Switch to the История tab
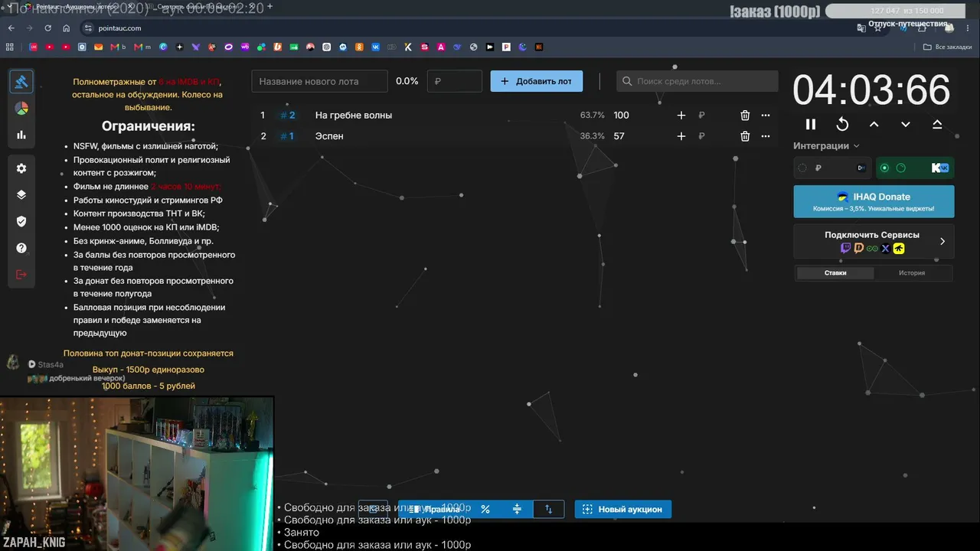The width and height of the screenshot is (980, 551). pos(912,272)
